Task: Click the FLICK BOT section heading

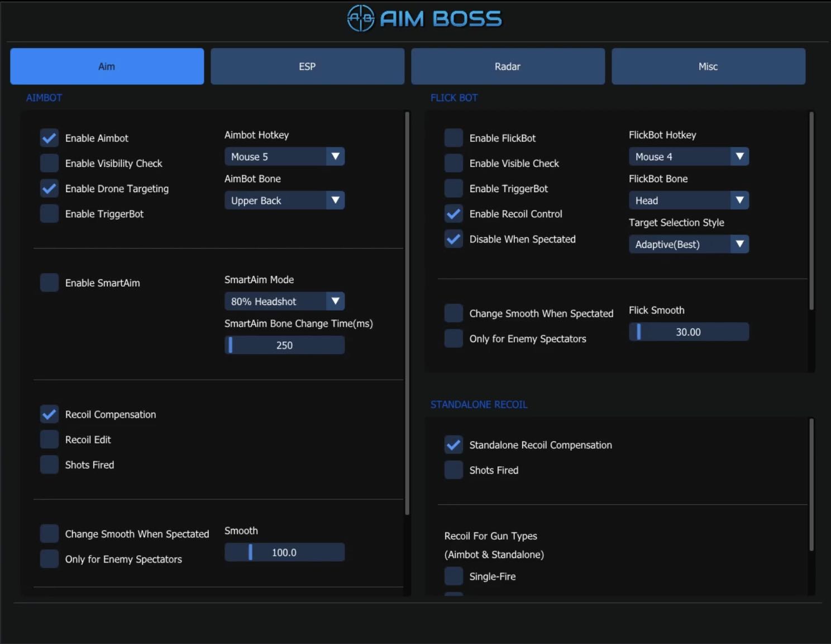Action: point(454,98)
